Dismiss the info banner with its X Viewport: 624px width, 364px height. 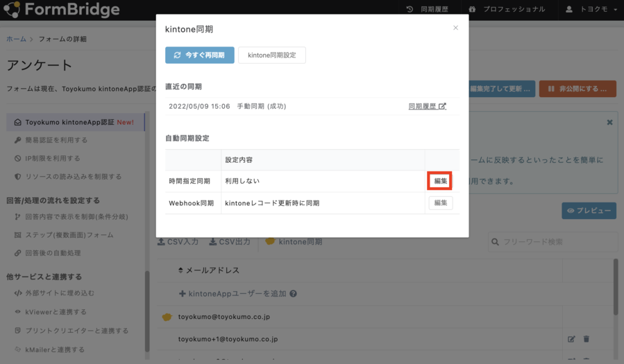[x=609, y=123]
